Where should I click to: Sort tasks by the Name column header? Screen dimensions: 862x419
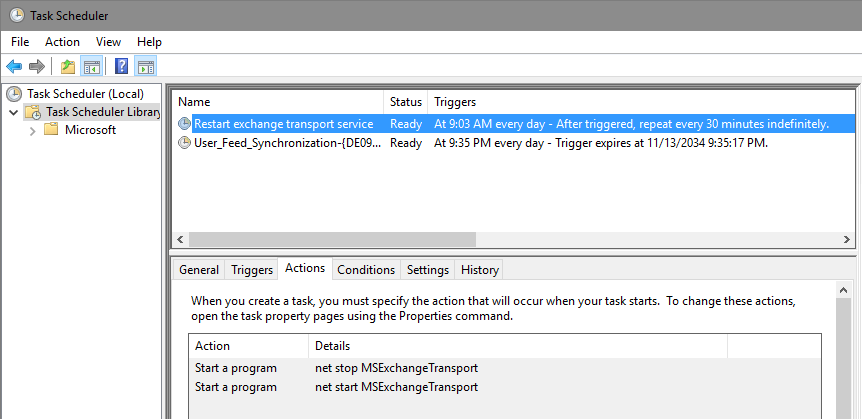[278, 102]
